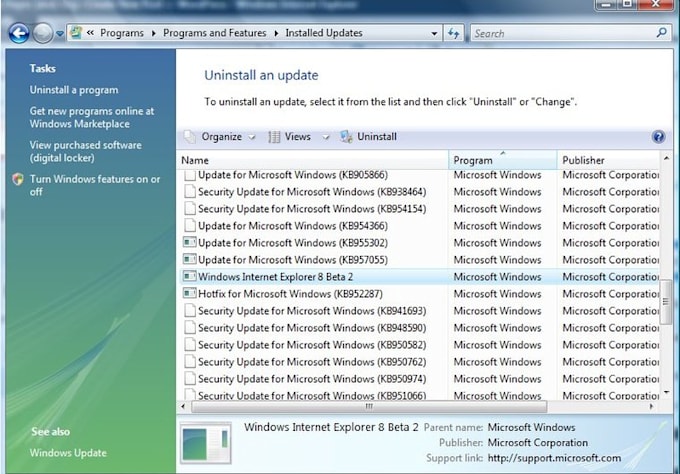The image size is (680, 474).
Task: Select Programs breadcrumb in address bar
Action: point(122,33)
